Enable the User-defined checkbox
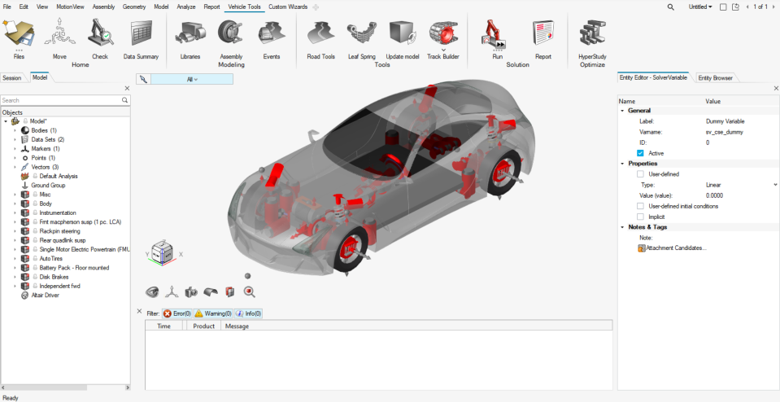Image resolution: width=780 pixels, height=402 pixels. click(641, 174)
